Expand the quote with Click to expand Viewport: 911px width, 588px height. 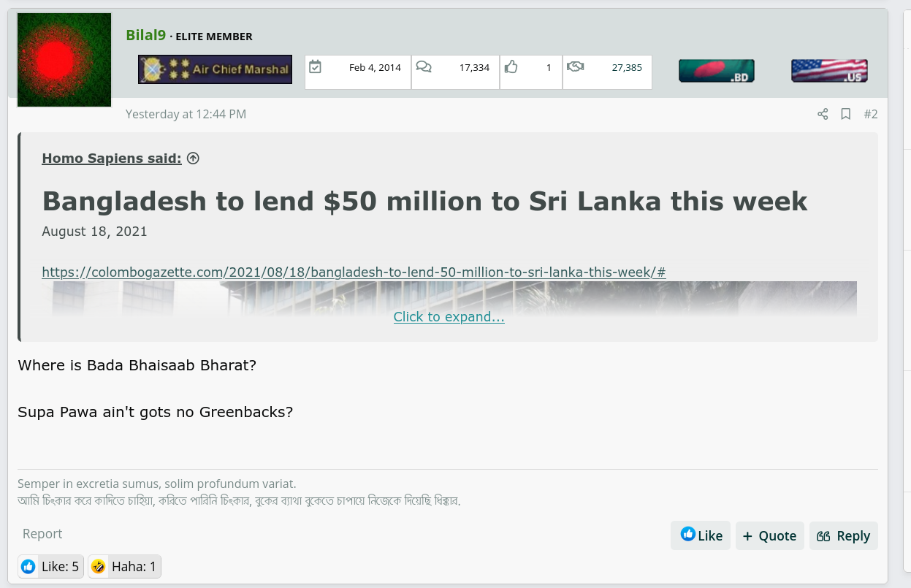click(x=449, y=317)
